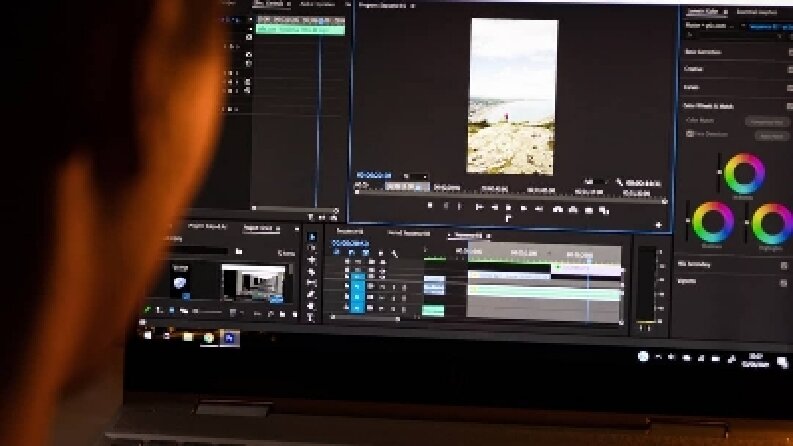
Task: Select the first sequence tab in timeline
Action: (x=350, y=232)
